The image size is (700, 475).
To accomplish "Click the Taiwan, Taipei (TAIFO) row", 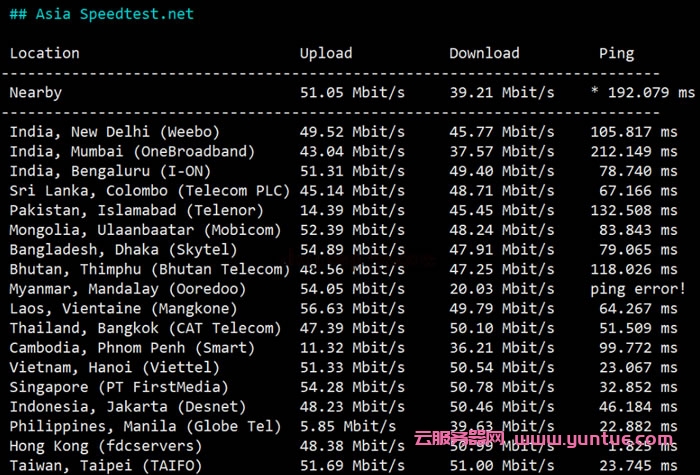I will [105, 465].
